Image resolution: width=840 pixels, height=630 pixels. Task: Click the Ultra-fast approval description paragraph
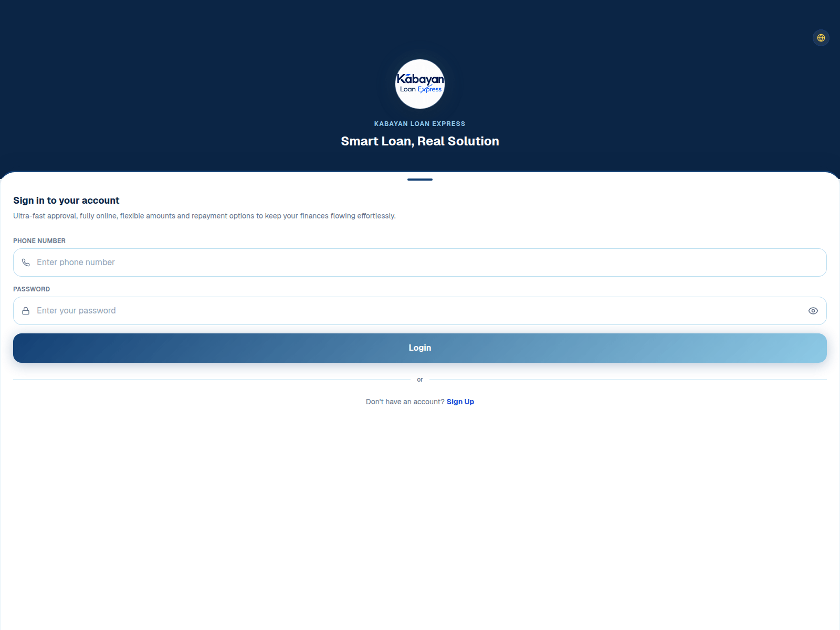point(204,216)
